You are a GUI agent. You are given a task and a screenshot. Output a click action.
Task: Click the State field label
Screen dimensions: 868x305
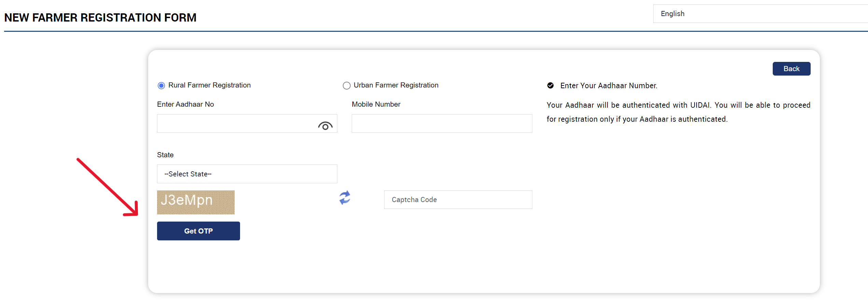(x=165, y=155)
